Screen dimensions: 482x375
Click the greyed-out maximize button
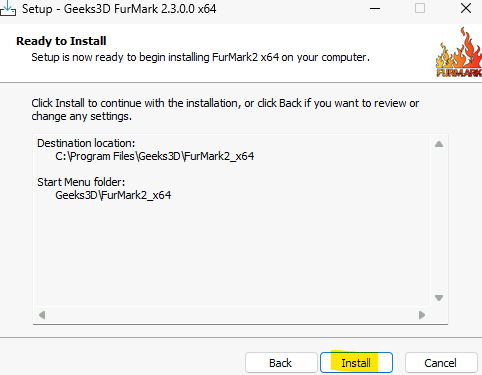pos(420,8)
